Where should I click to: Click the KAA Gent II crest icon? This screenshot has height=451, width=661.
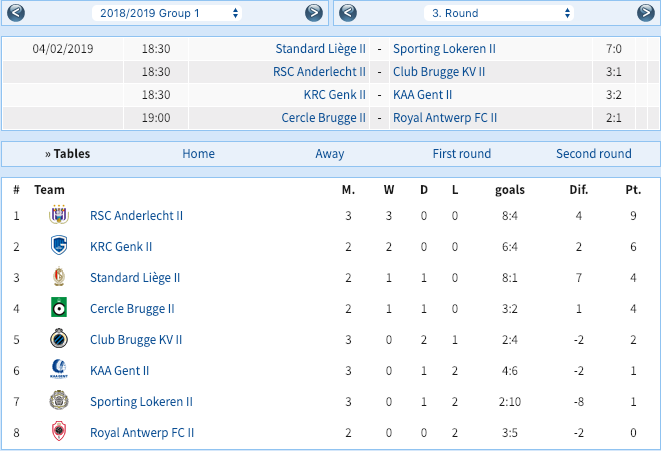click(x=59, y=370)
